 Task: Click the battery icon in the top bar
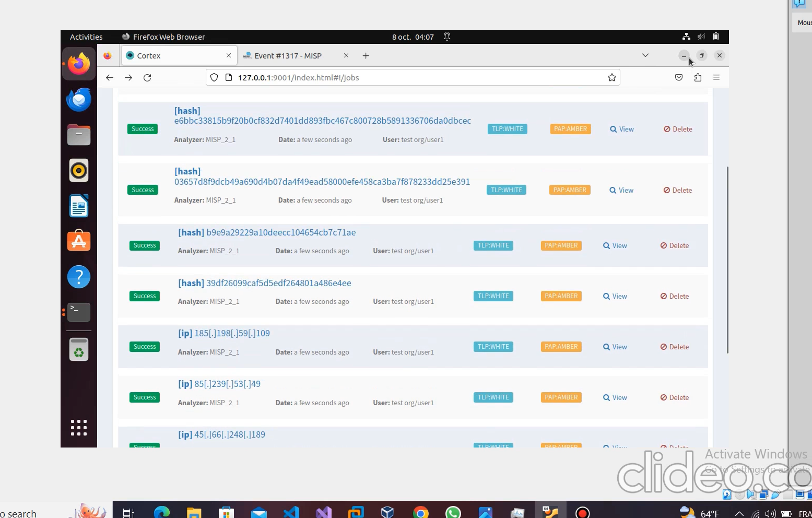coord(716,37)
